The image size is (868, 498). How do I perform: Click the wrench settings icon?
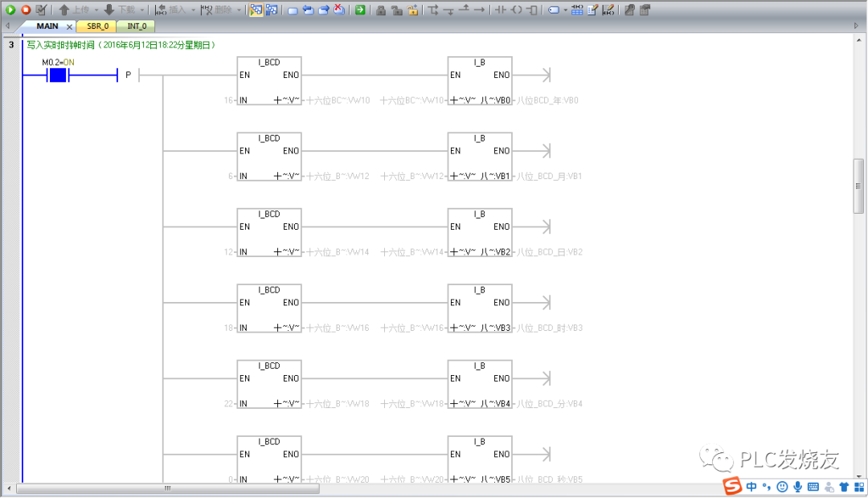point(629,10)
